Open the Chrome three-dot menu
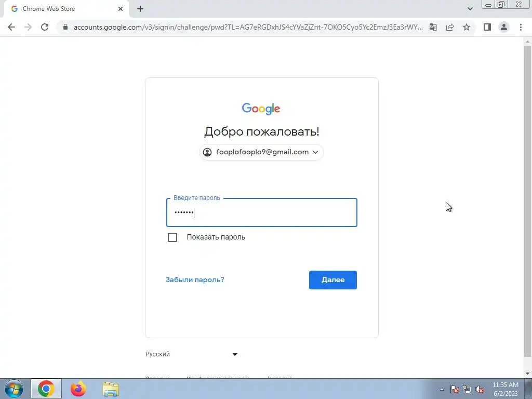 [x=521, y=27]
